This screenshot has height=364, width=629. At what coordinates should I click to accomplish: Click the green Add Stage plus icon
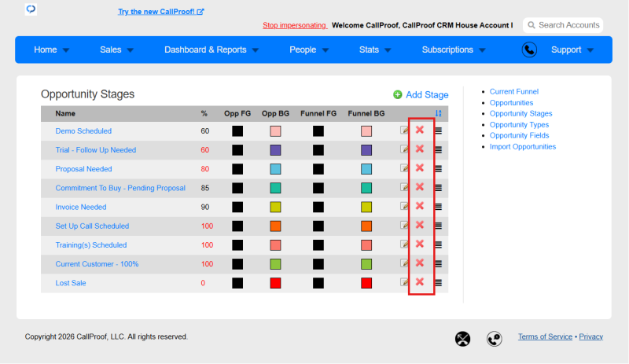click(x=398, y=94)
